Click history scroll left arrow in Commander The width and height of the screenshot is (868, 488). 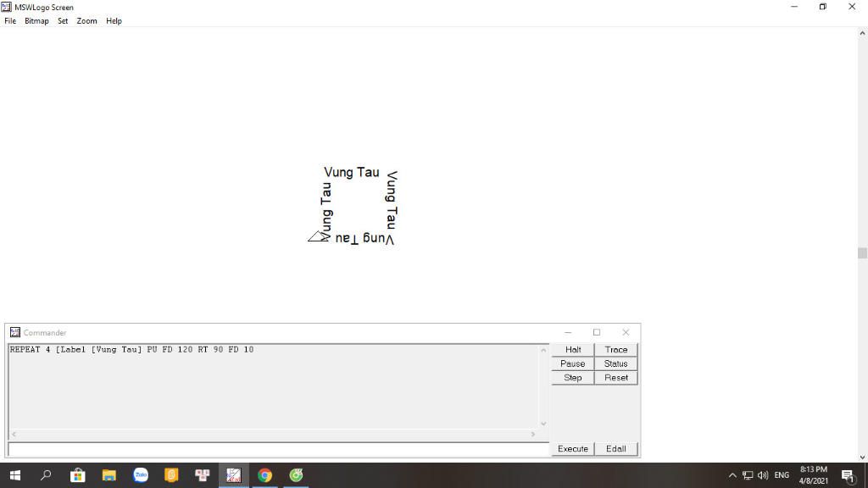click(x=14, y=435)
